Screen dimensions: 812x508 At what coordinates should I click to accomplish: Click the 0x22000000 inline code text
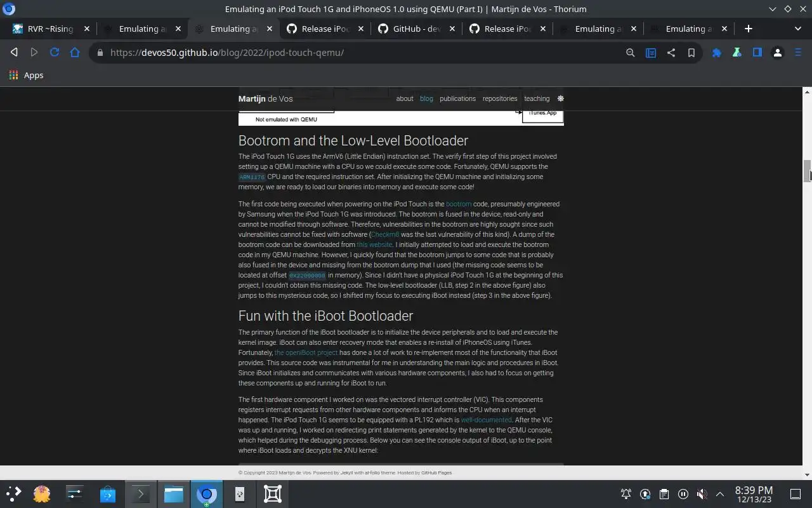[307, 276]
